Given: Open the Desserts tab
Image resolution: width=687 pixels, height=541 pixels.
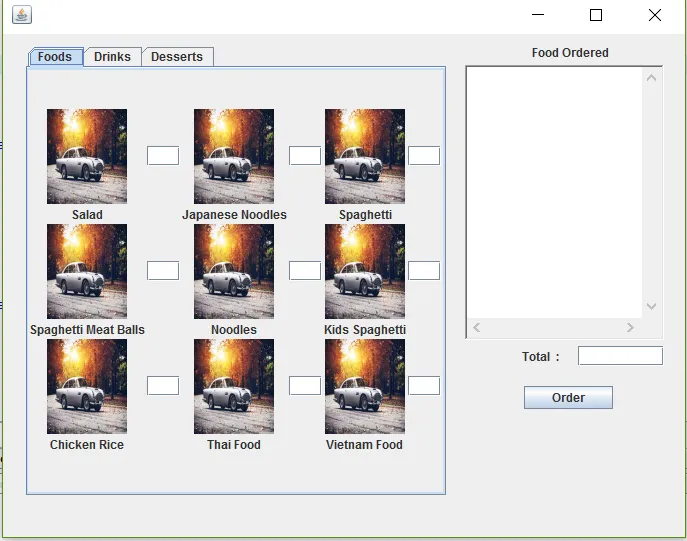Looking at the screenshot, I should pyautogui.click(x=177, y=57).
